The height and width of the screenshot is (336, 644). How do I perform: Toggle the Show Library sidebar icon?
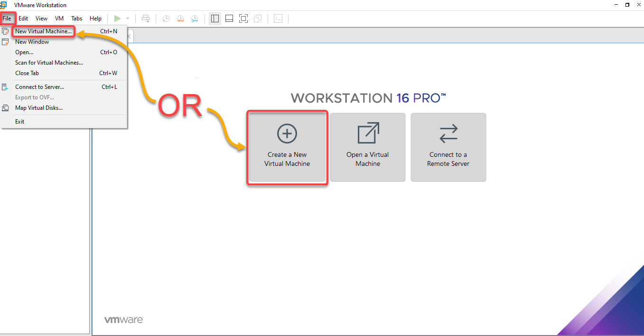click(x=215, y=19)
